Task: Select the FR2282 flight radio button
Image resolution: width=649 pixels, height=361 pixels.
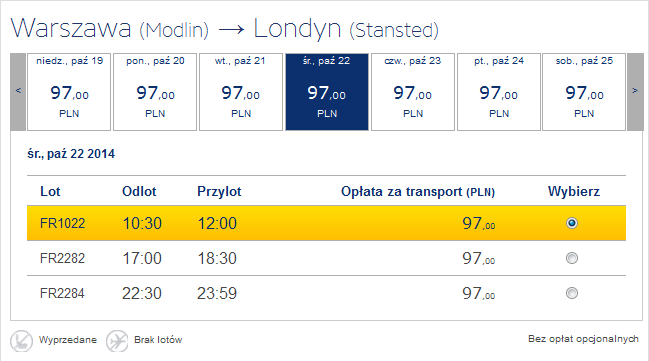Action: 572,258
